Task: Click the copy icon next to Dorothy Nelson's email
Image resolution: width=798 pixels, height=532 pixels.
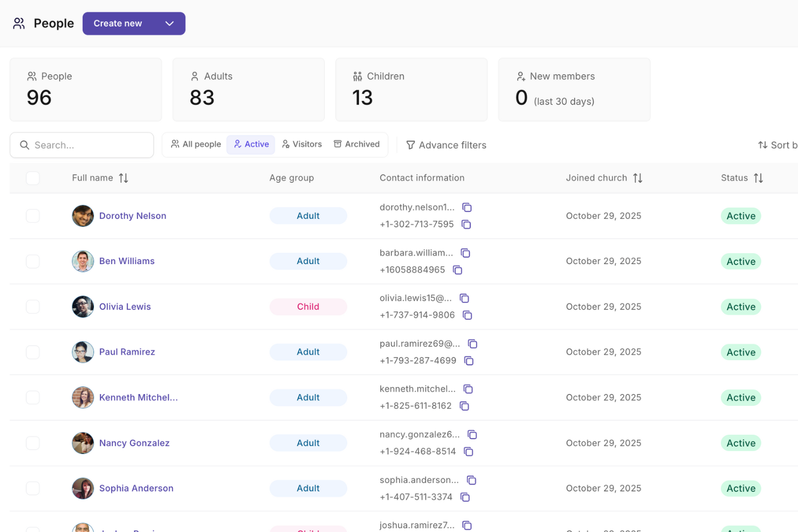Action: coord(467,207)
